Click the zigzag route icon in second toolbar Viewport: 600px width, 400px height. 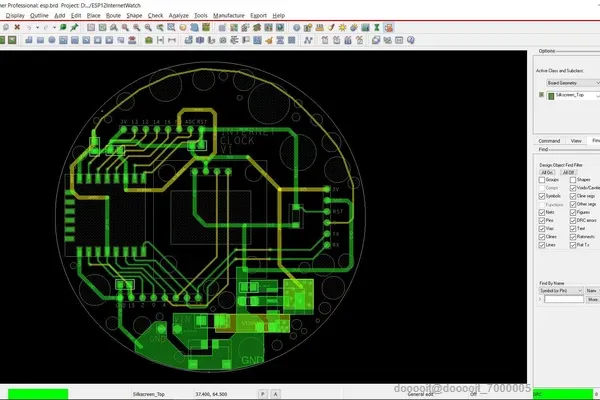pos(308,40)
